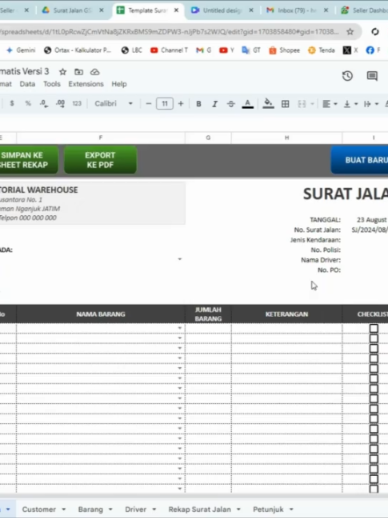
Task: Switch to the Petunjuk sheet tab
Action: point(268,509)
